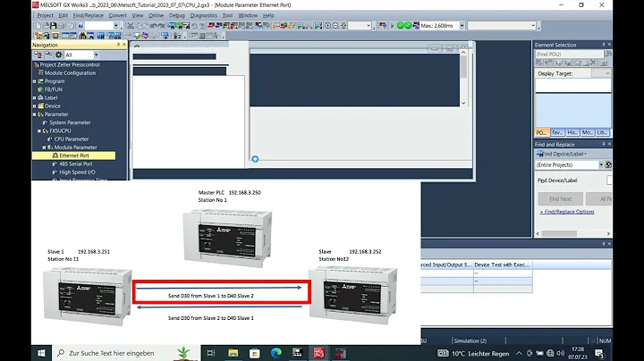Open the Project menu
Screen dimensions: 644x361
[45, 15]
